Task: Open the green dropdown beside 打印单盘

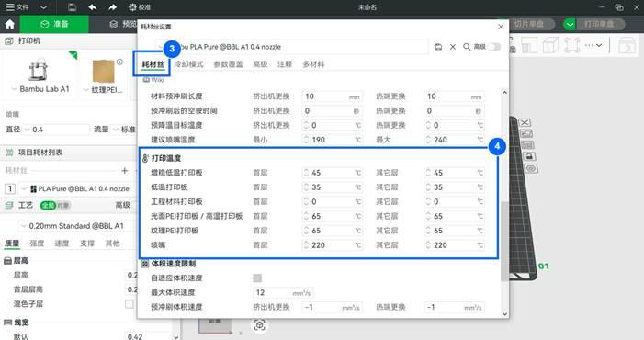Action: (x=570, y=24)
